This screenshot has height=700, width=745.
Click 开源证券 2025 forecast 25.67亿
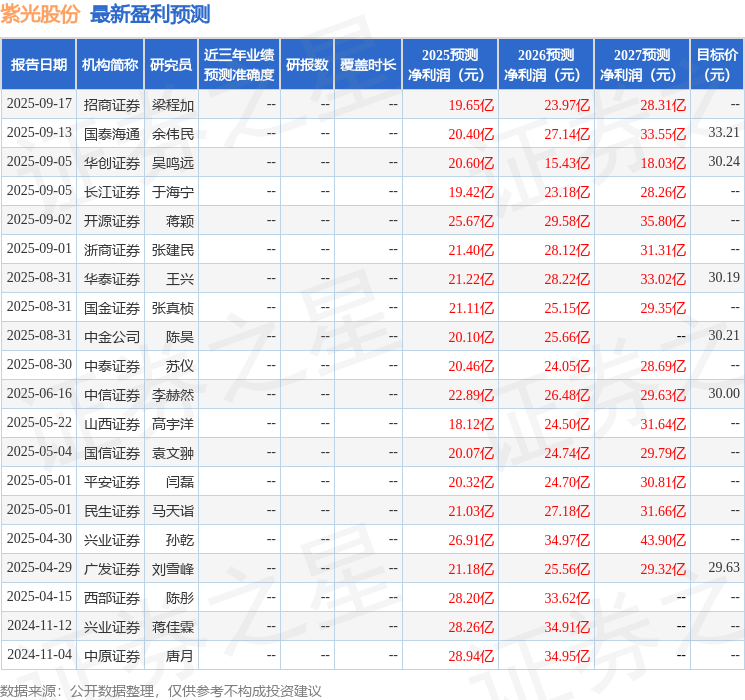point(471,221)
